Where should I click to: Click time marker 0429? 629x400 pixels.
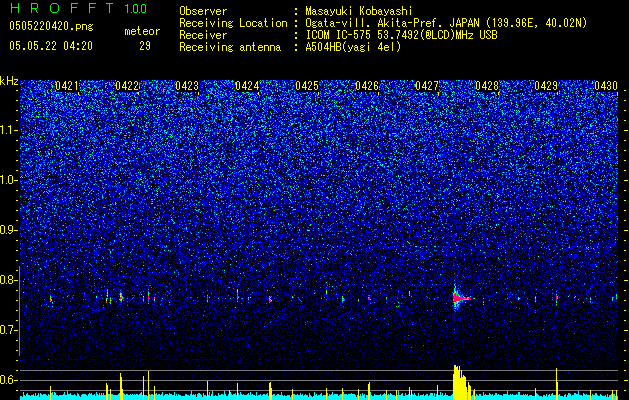click(546, 86)
